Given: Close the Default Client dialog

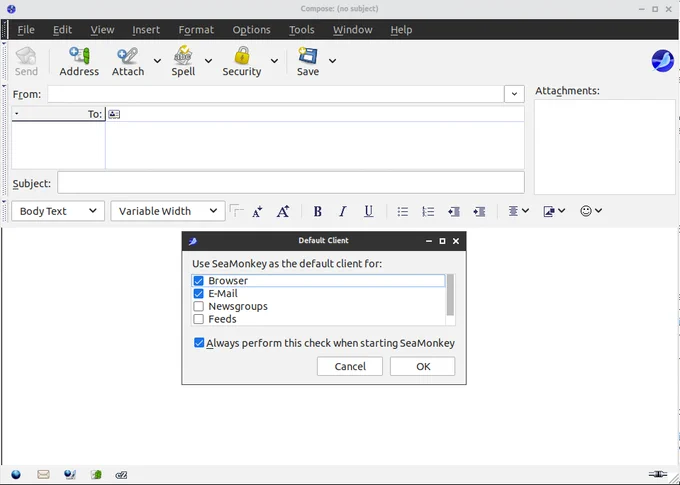Looking at the screenshot, I should (456, 241).
